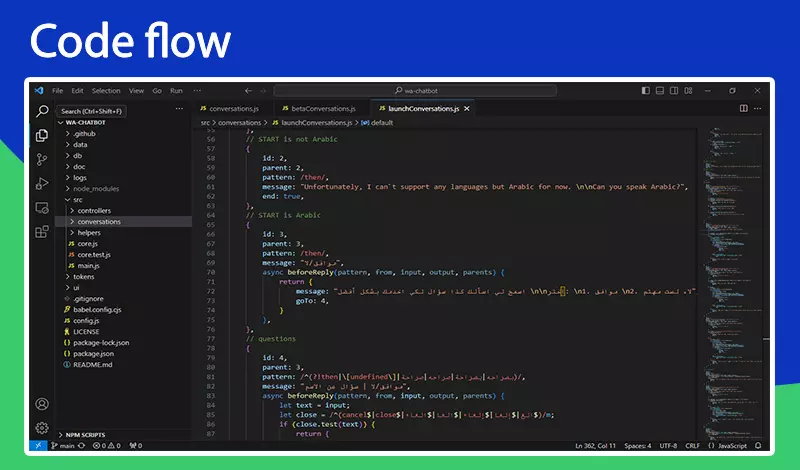The height and width of the screenshot is (470, 800).
Task: Expand the conversations folder
Action: 123,221
